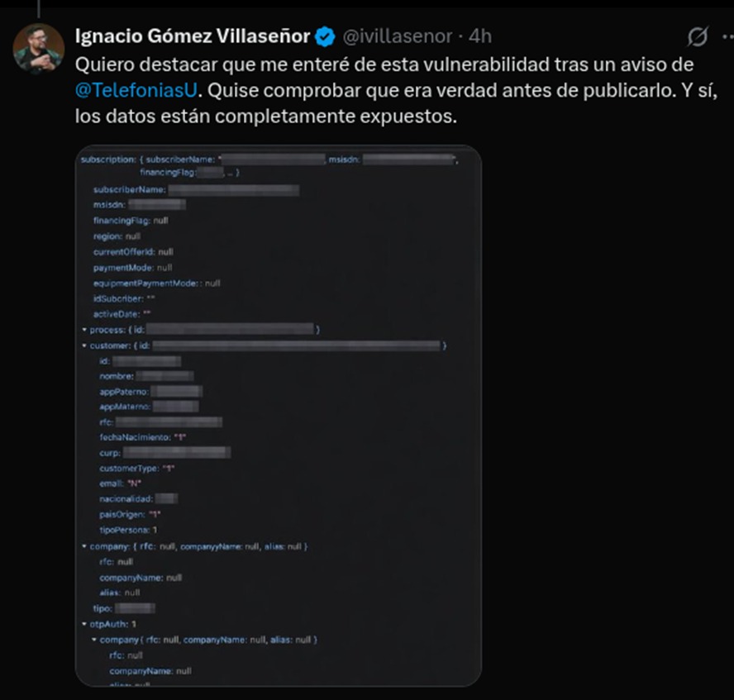Collapse the process node arrow
734x700 pixels.
tap(84, 330)
